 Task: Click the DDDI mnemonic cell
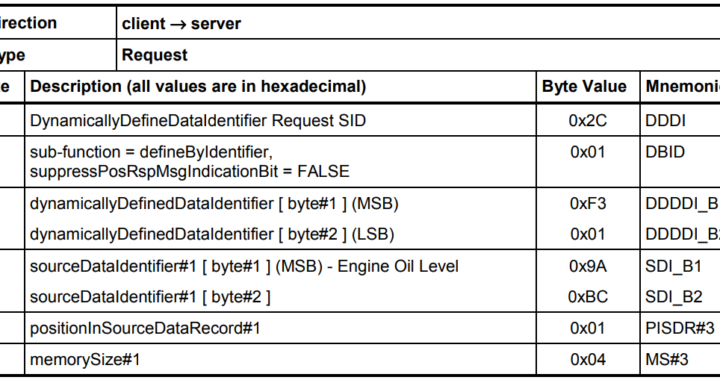click(665, 121)
